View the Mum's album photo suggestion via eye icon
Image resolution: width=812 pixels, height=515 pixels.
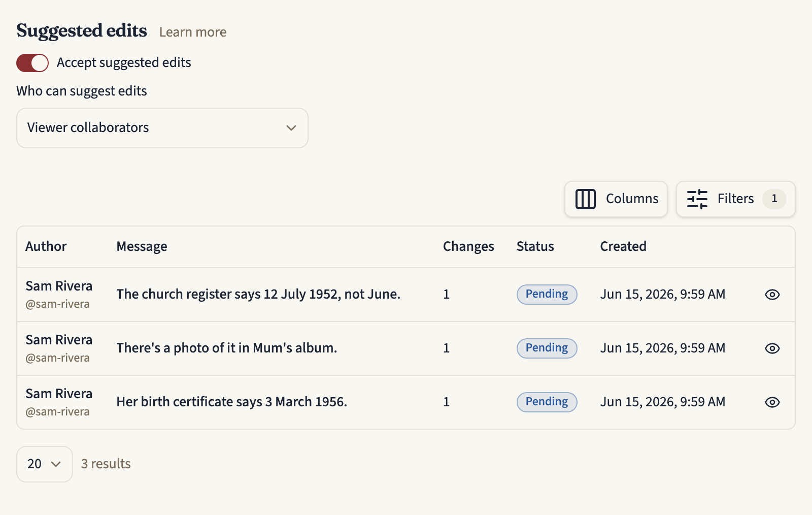pyautogui.click(x=772, y=348)
